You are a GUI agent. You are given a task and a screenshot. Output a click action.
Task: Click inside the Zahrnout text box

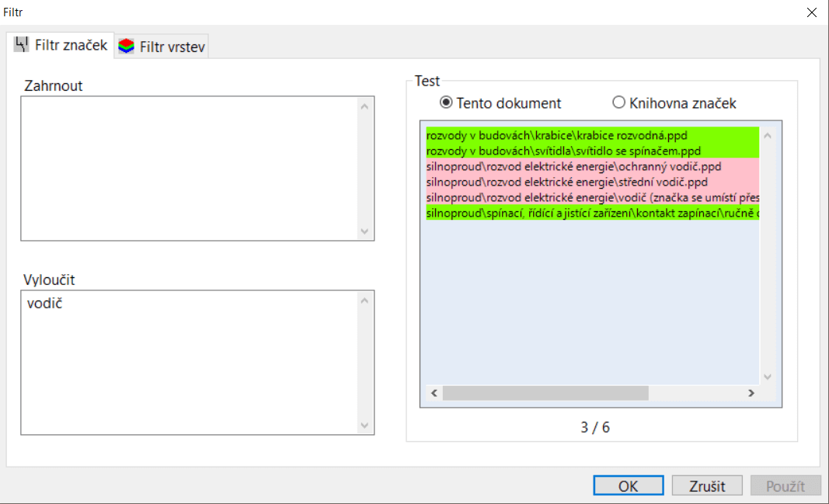tap(197, 169)
